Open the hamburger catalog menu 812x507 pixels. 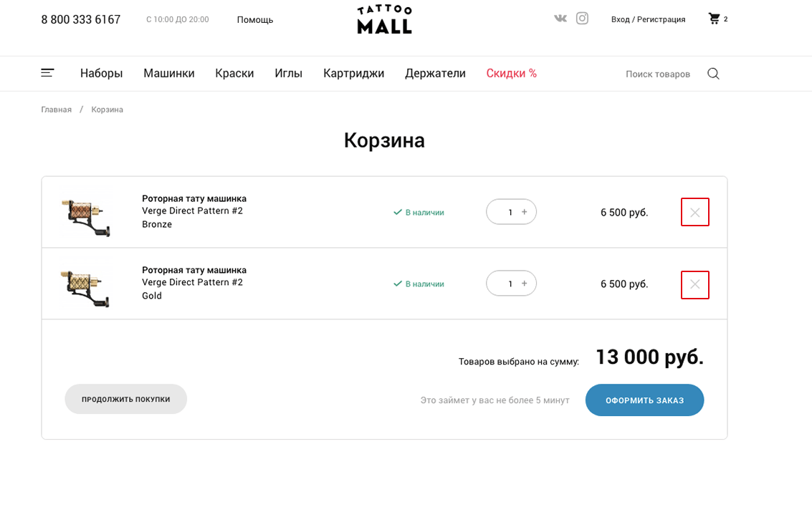[x=47, y=73]
